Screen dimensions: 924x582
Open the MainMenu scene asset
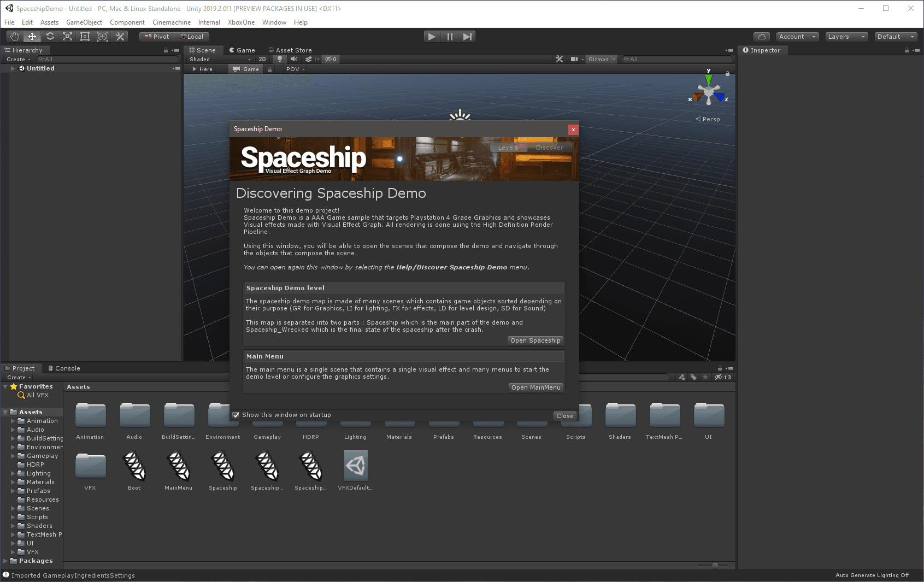coord(178,466)
